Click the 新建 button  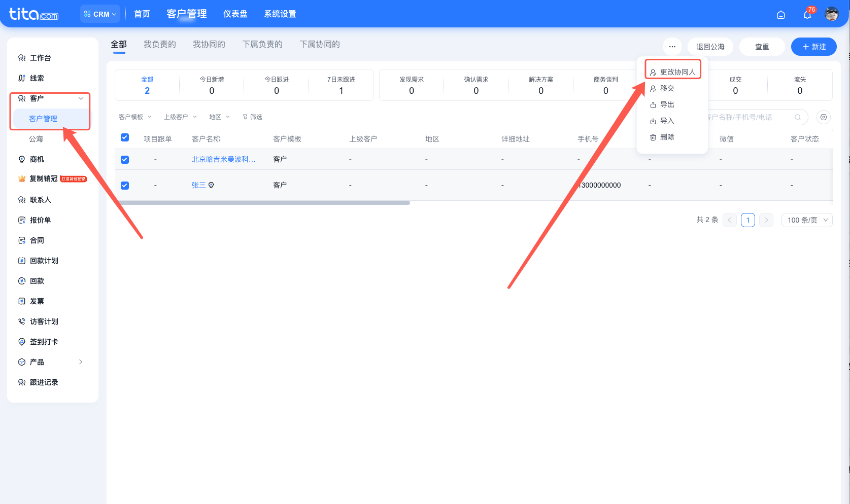813,47
